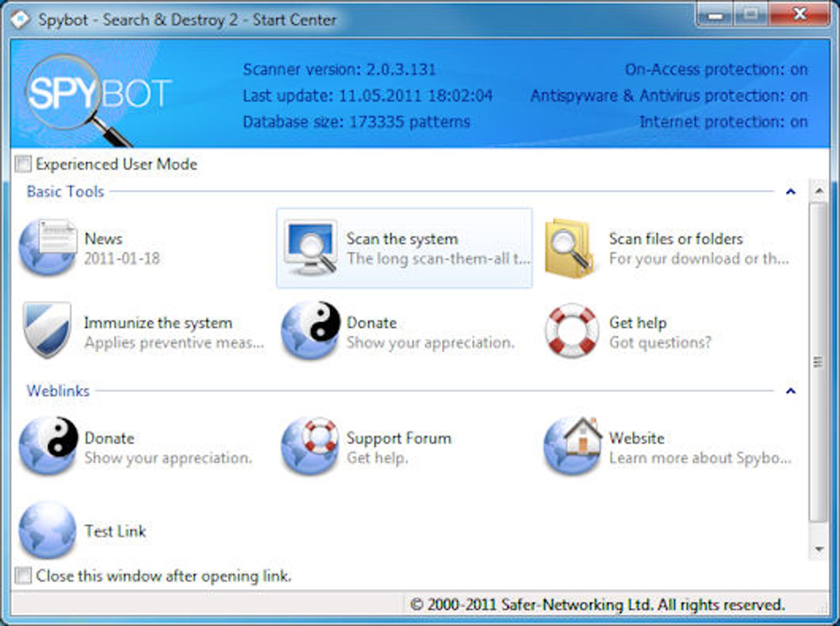Open Scan files or folders label
The width and height of the screenshot is (840, 626).
(676, 239)
